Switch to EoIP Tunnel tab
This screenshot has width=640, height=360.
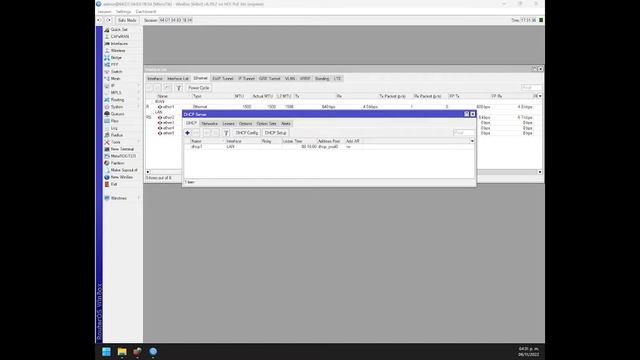pyautogui.click(x=223, y=78)
